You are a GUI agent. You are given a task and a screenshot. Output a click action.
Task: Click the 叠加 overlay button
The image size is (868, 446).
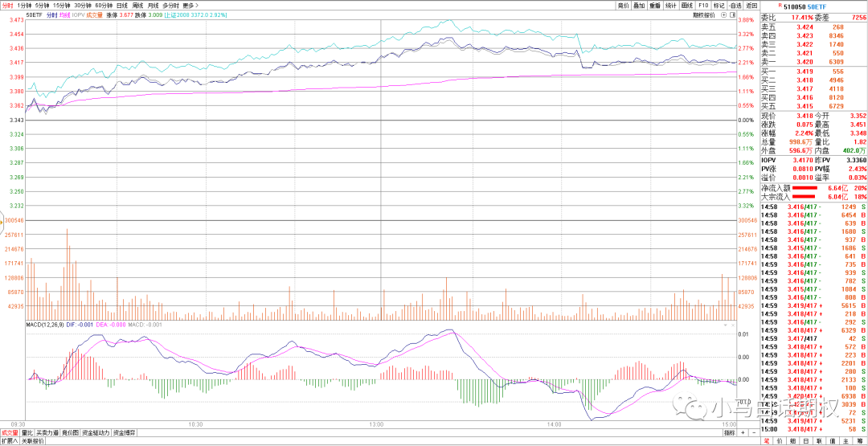[x=639, y=6]
